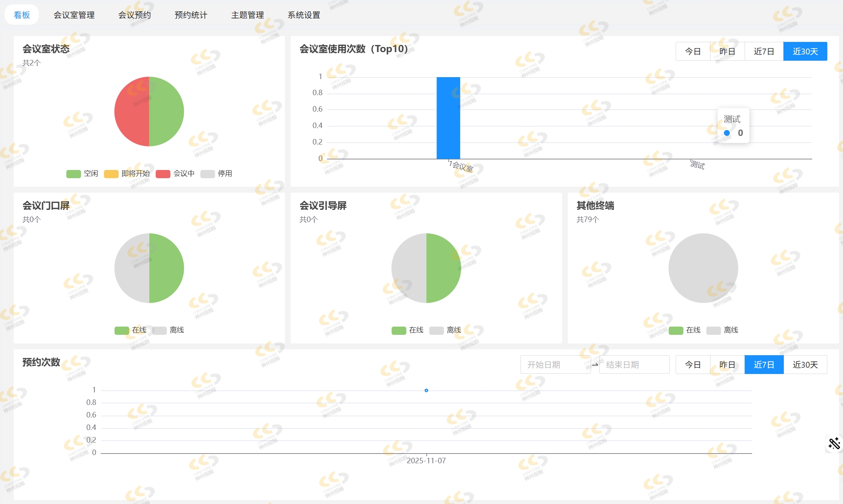Open the 会议室管理 tab
843x504 pixels.
pos(74,15)
